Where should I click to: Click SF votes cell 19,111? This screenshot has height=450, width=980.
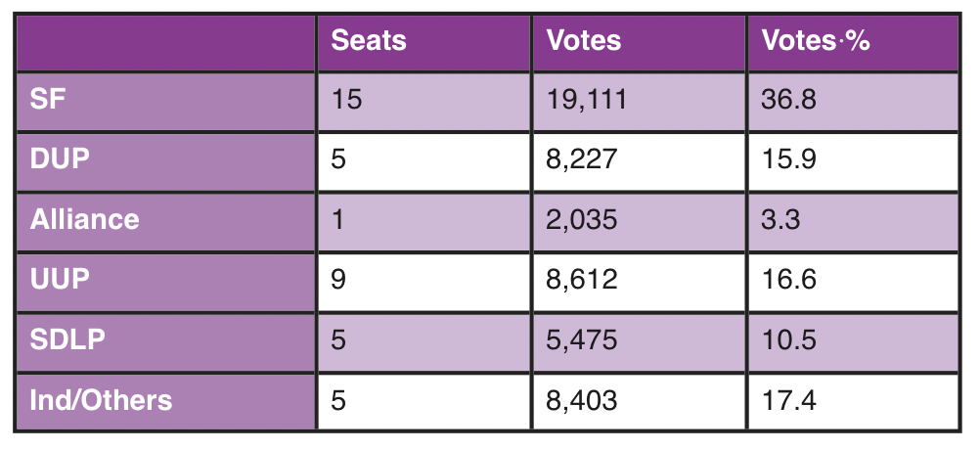pos(585,99)
